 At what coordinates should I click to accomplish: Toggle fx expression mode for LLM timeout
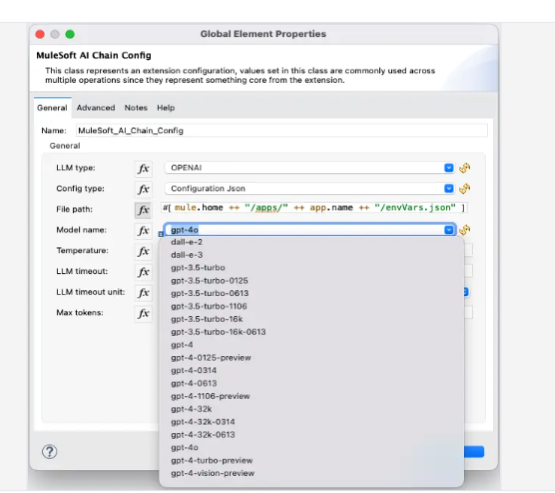[143, 272]
